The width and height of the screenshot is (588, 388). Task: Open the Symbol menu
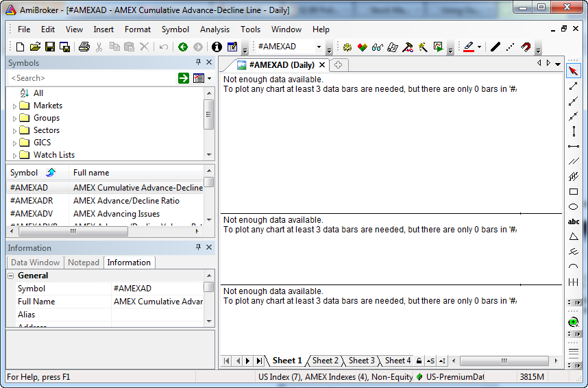(175, 29)
